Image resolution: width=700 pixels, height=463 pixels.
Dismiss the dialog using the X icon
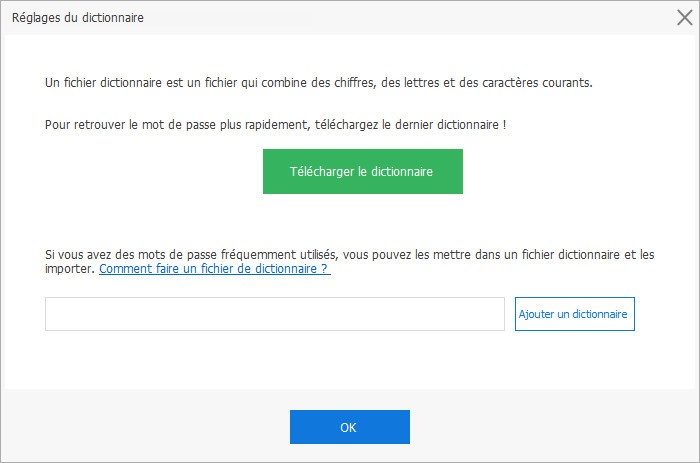click(684, 17)
